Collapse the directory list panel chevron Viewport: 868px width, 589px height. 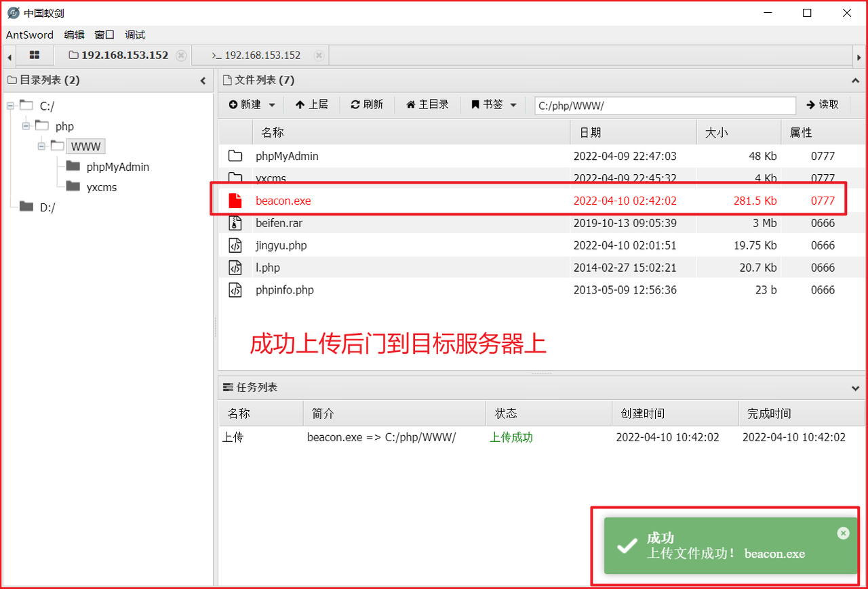click(x=203, y=81)
